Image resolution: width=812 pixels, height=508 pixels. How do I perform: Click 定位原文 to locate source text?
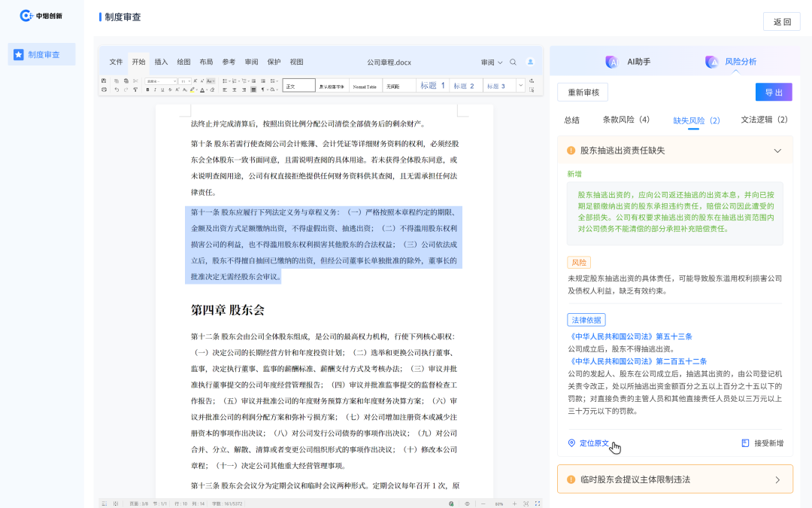click(589, 443)
